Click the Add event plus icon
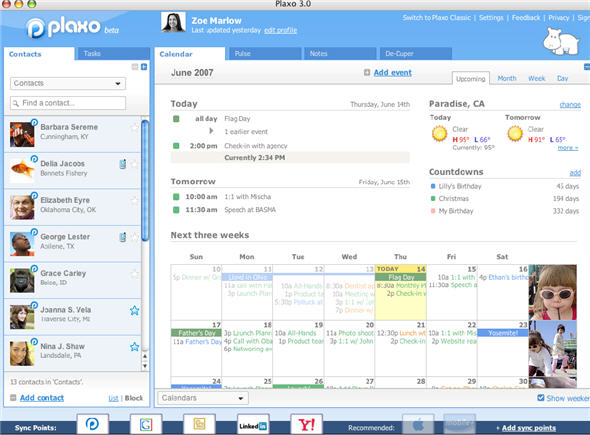Viewport: 590px width, 435px height. click(x=367, y=72)
